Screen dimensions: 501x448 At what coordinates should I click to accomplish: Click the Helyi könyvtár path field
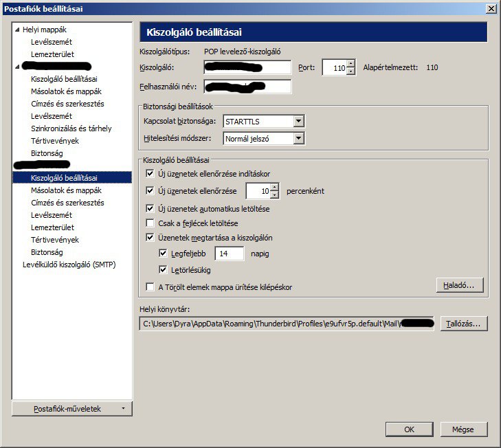point(287,324)
